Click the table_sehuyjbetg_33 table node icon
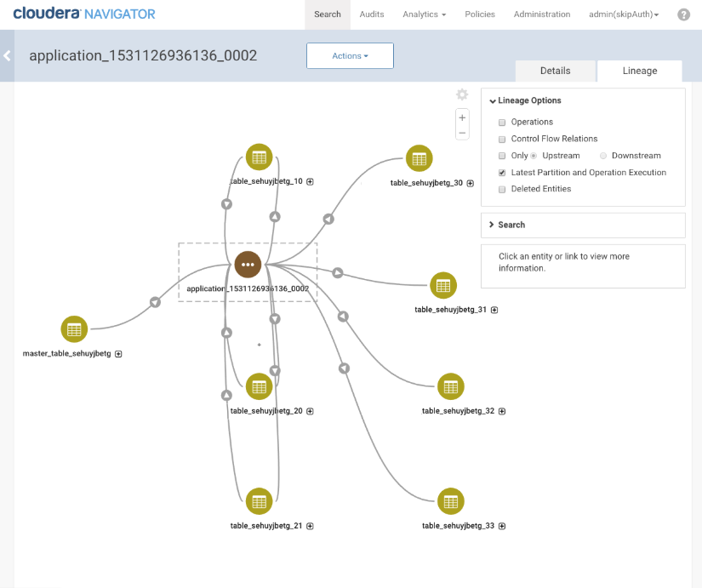702x588 pixels. [x=450, y=501]
